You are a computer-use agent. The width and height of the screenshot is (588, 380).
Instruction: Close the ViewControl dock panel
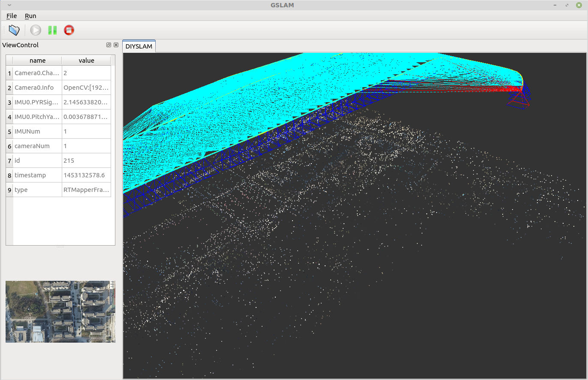tap(116, 45)
